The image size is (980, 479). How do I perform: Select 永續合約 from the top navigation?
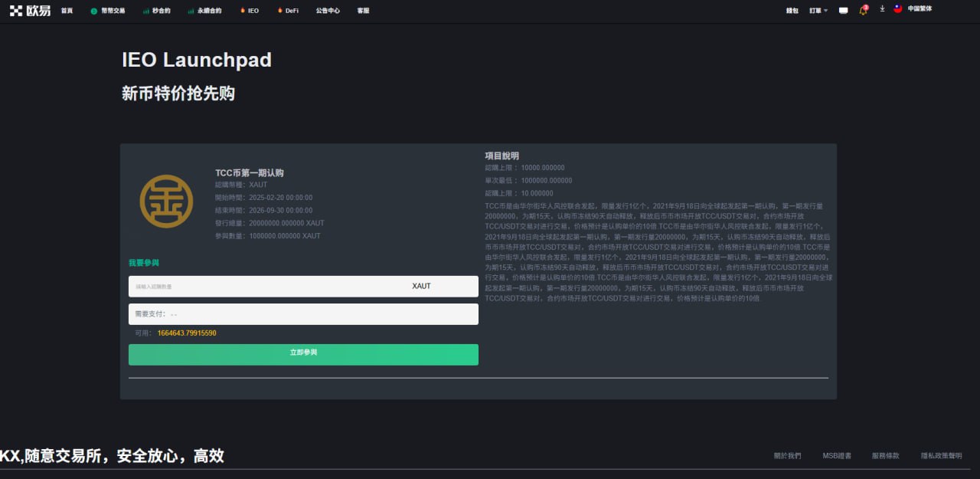pyautogui.click(x=209, y=11)
